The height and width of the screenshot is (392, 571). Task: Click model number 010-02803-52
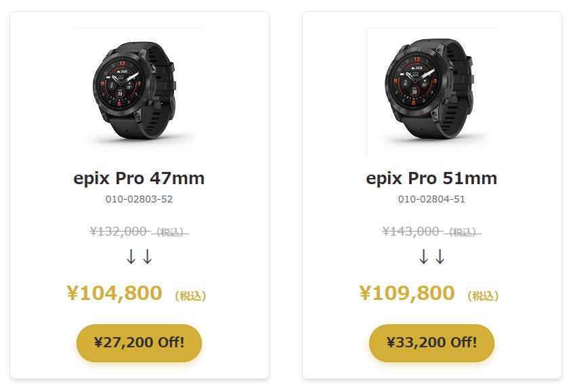click(139, 199)
